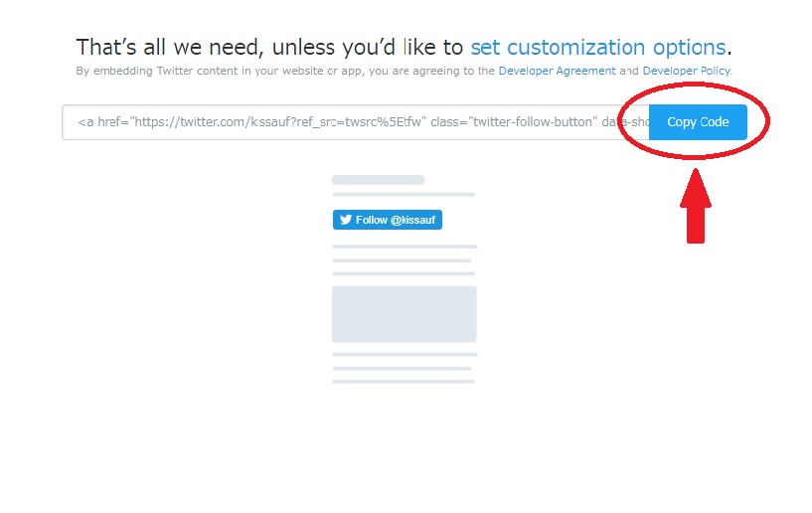This screenshot has height=513, width=812.
Task: Click the first placeholder line below the Follow button
Action: [x=405, y=247]
